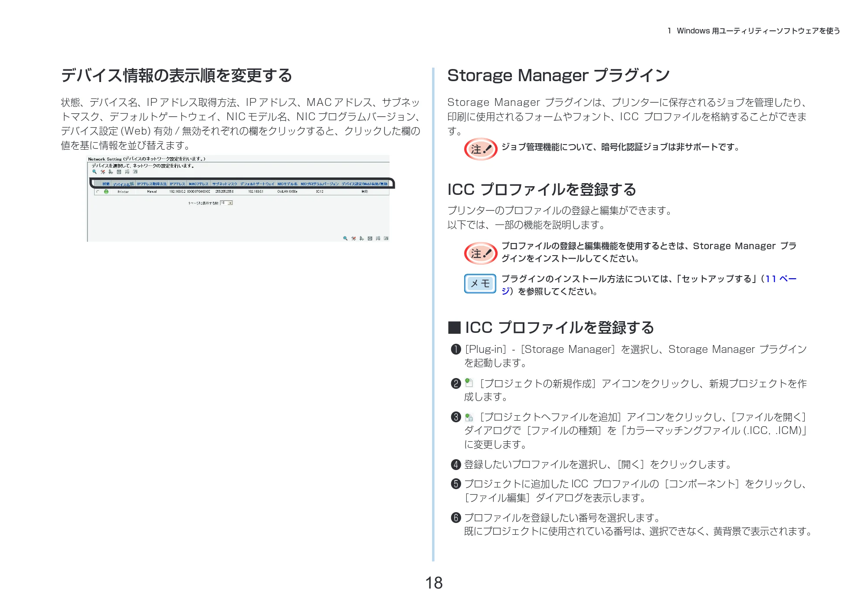Open the 1ページに表示する数 dropdown
868x615 pixels.
(226, 203)
